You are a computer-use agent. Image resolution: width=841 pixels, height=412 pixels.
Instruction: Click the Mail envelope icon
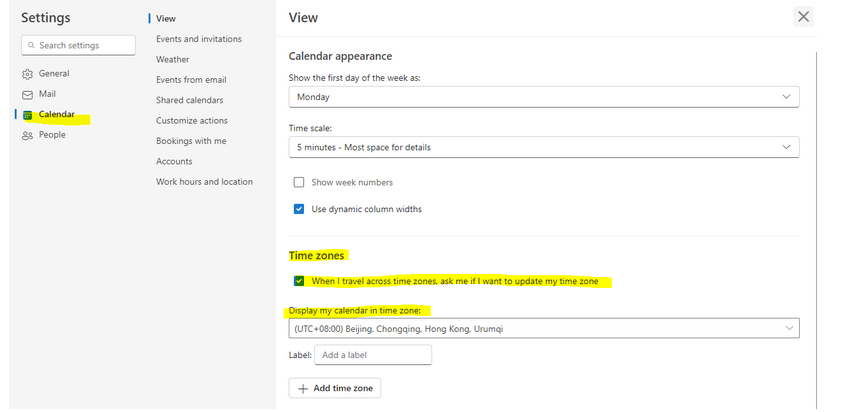click(28, 94)
